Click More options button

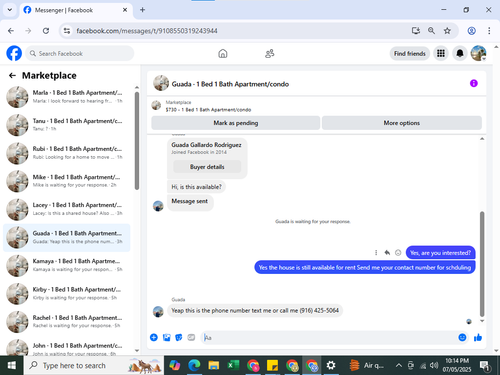click(402, 123)
